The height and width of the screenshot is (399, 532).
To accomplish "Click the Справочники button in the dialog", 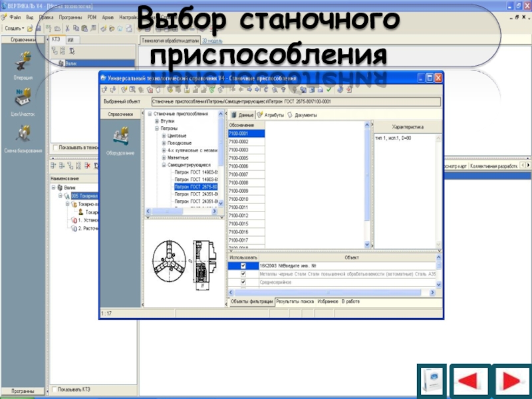I will [x=120, y=114].
